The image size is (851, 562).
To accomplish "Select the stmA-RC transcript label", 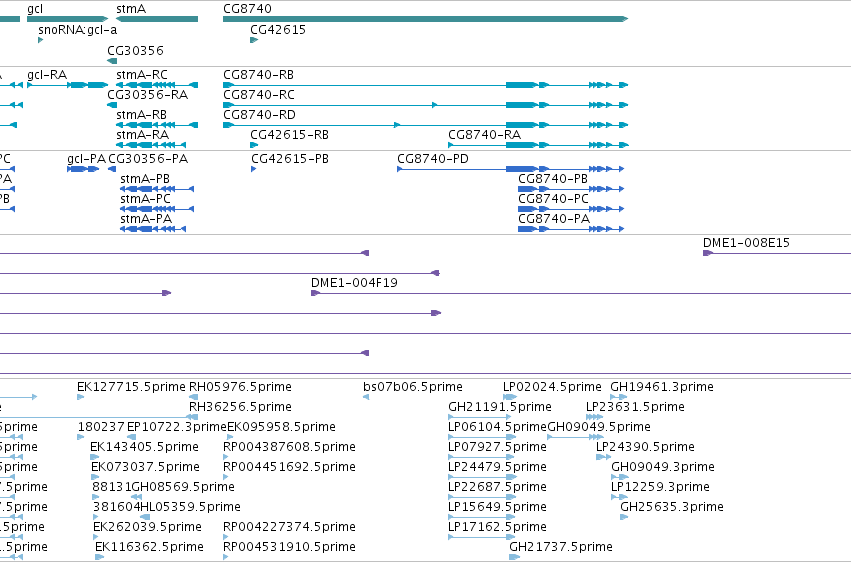I will click(142, 75).
